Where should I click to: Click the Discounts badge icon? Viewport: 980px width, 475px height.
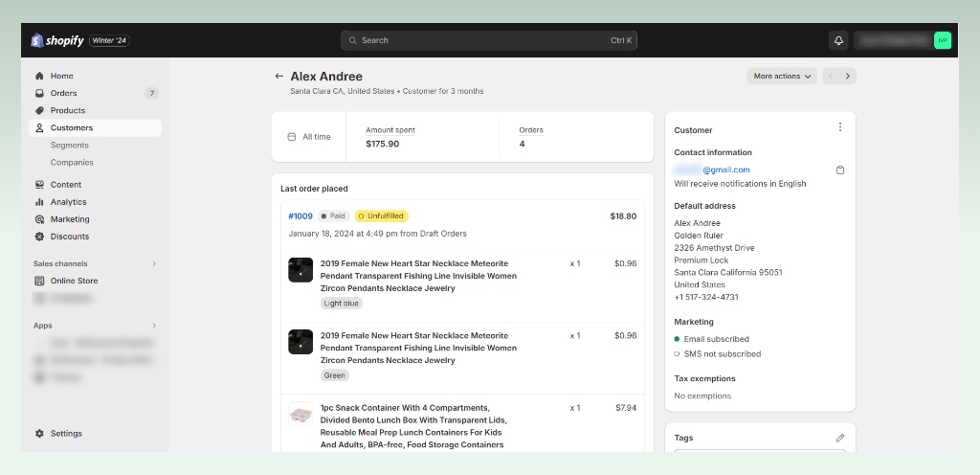click(39, 237)
